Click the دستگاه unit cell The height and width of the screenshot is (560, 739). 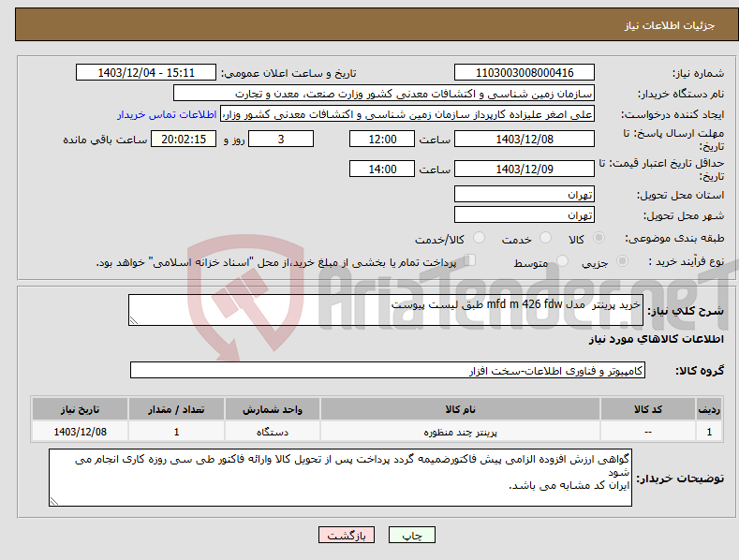coord(273,432)
